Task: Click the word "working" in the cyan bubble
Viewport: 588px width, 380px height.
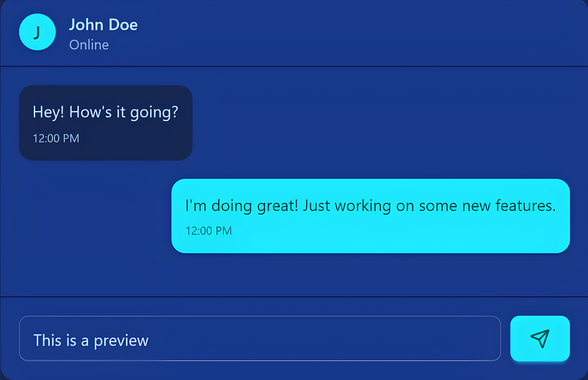Action: tap(363, 206)
